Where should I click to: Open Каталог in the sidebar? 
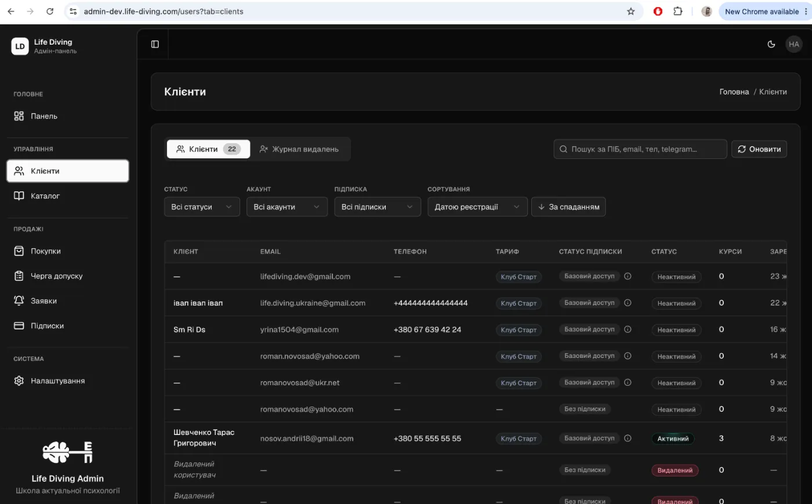tap(67, 196)
